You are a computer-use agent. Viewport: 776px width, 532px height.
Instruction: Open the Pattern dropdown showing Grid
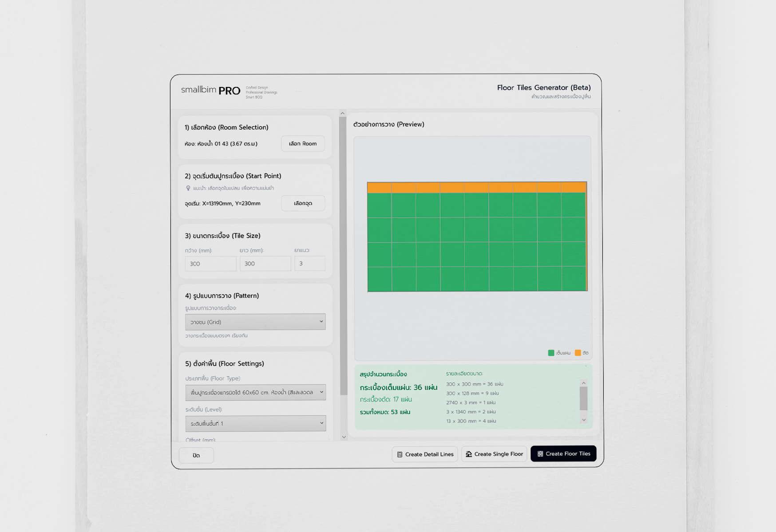255,322
